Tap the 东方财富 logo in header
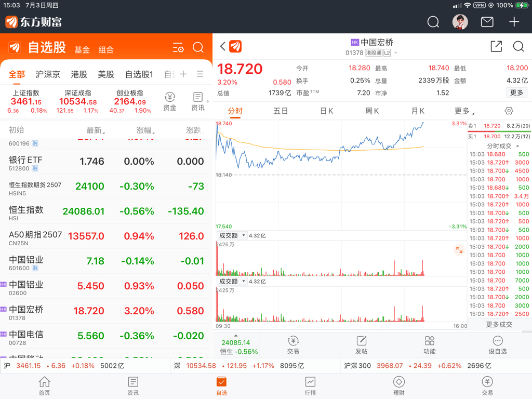This screenshot has height=399, width=532. pos(34,22)
